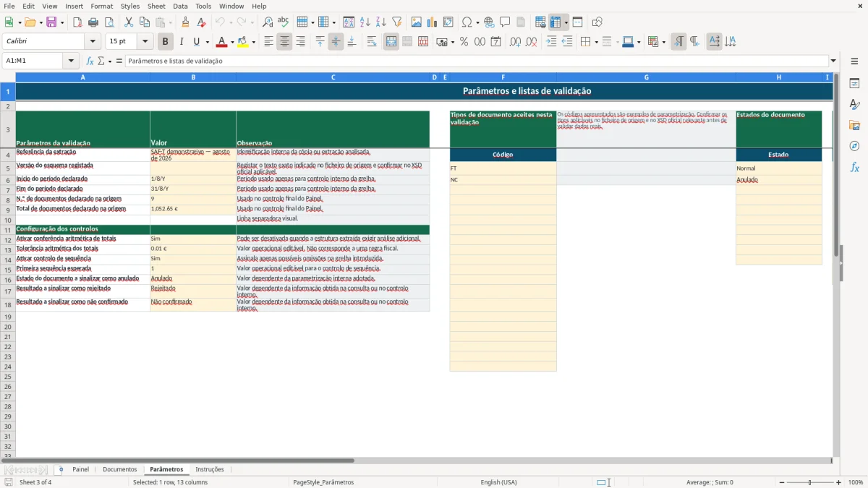Image resolution: width=868 pixels, height=488 pixels.
Task: Expand the Name Box dropdown
Action: tap(71, 61)
